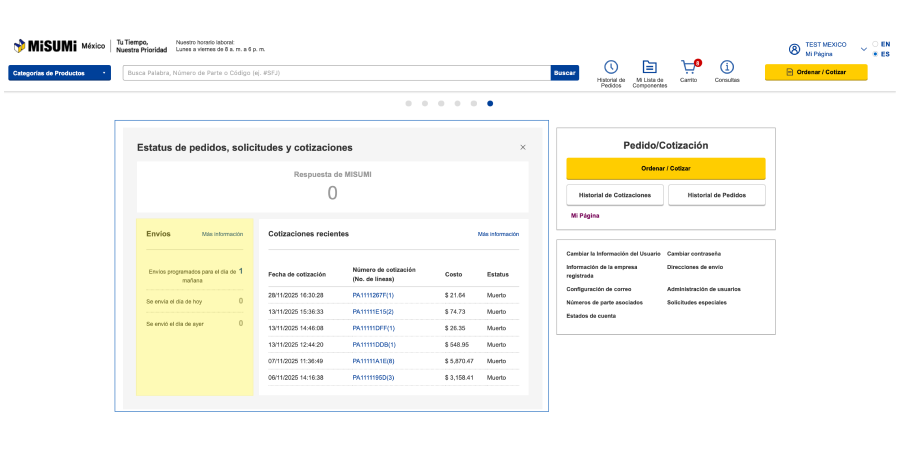Click the $ 3,158.41 cost cell
900x460 pixels.
click(459, 378)
